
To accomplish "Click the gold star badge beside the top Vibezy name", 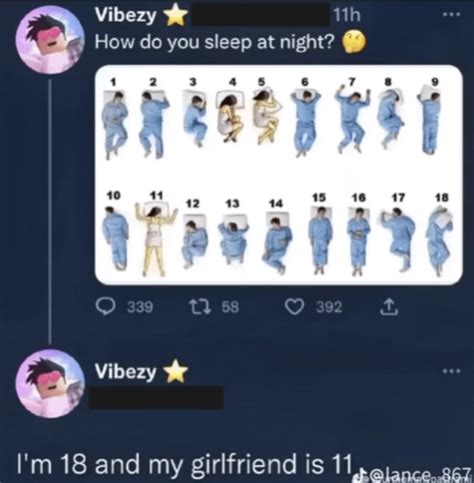I will point(177,17).
